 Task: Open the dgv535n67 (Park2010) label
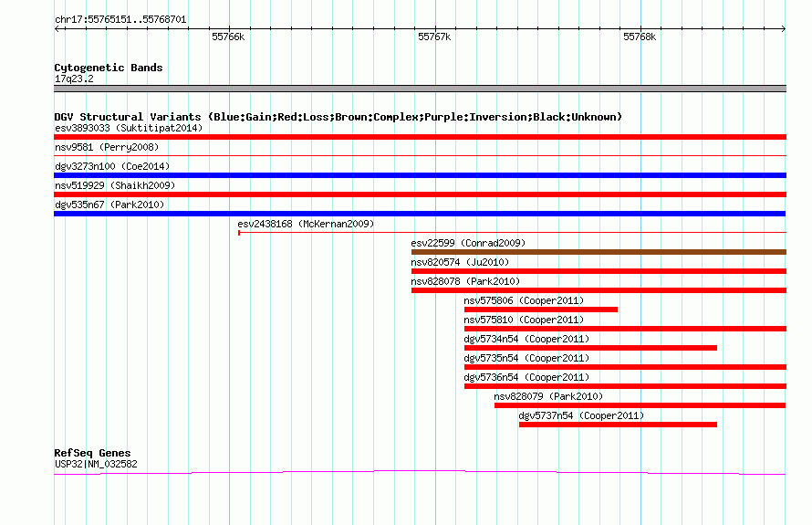109,205
